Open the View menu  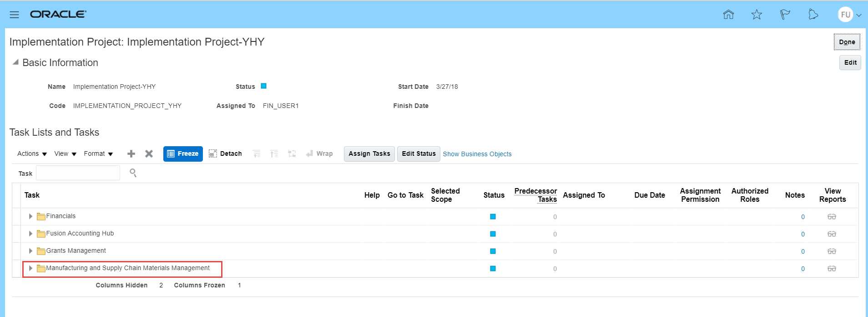(x=65, y=153)
